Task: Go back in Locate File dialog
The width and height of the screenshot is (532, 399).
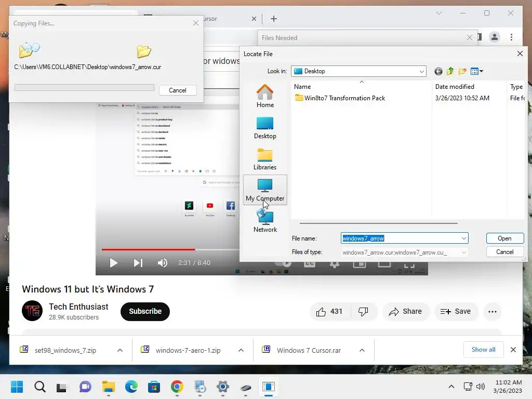Action: (x=438, y=71)
